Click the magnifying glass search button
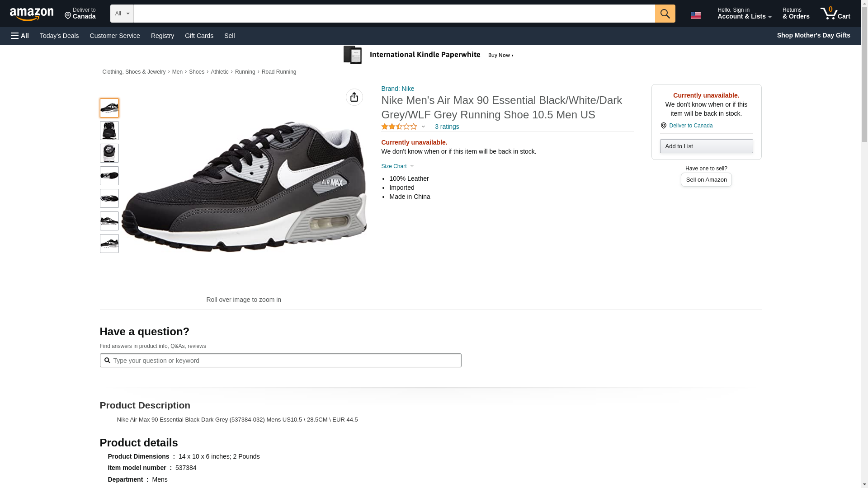 click(x=665, y=14)
